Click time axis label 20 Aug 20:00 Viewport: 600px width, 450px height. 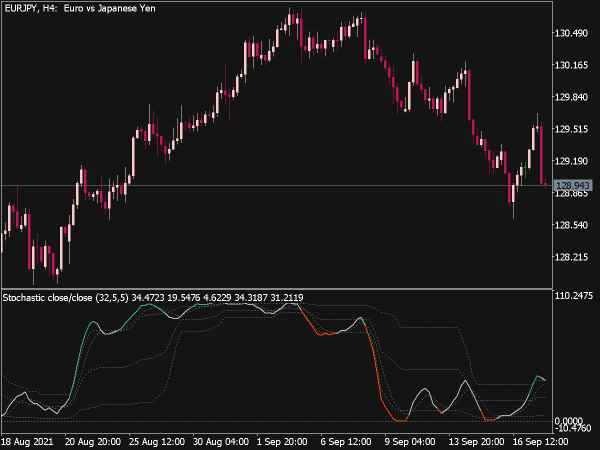click(93, 442)
